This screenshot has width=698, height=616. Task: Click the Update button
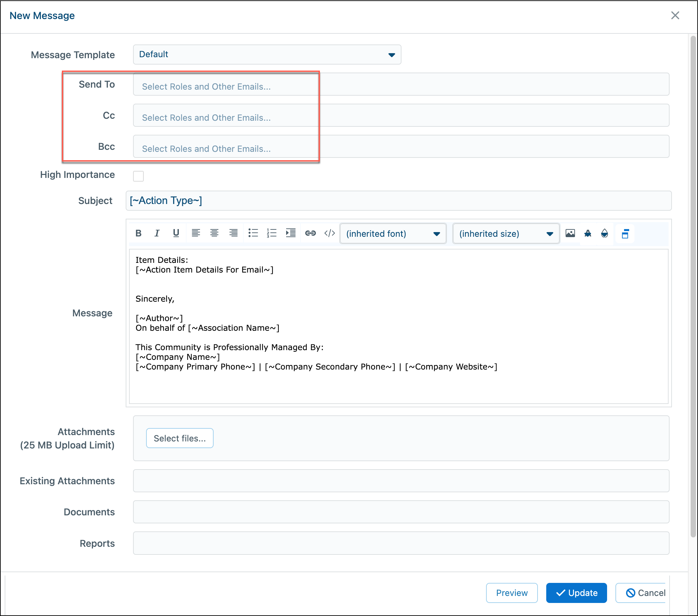[576, 593]
